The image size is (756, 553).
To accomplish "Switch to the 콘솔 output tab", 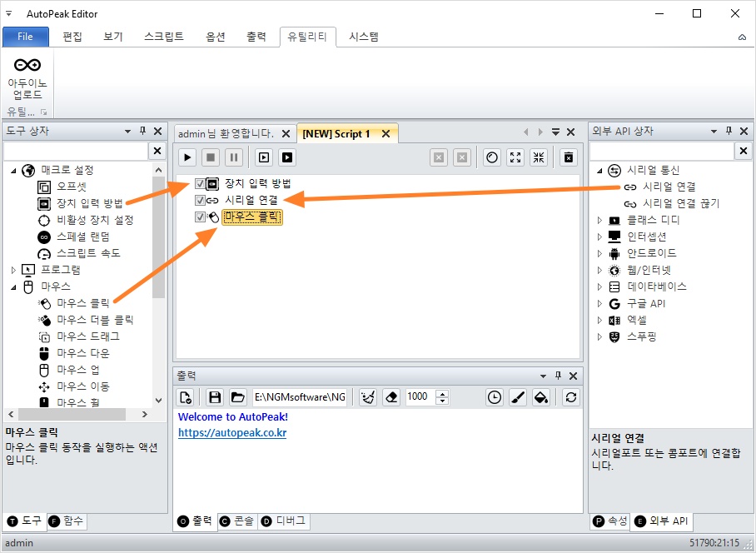I will point(237,521).
